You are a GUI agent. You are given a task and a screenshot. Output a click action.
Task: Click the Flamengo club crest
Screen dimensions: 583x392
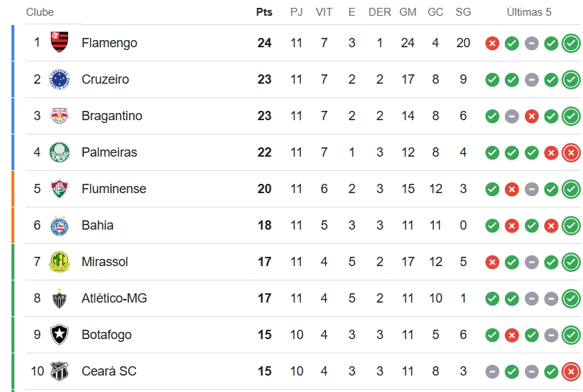coord(59,42)
